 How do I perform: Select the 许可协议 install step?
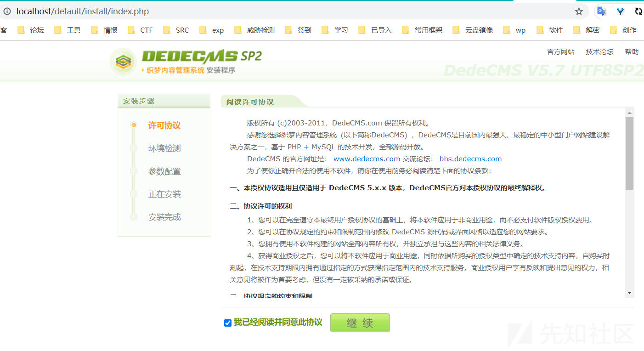(164, 125)
